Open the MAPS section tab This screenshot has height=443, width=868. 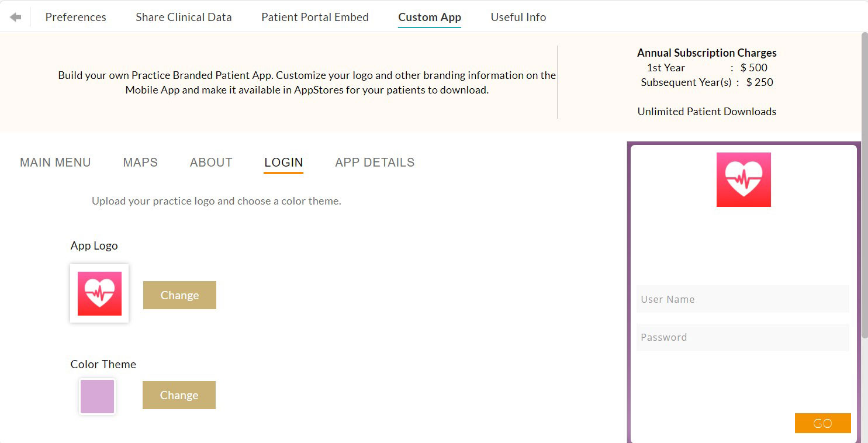[140, 162]
